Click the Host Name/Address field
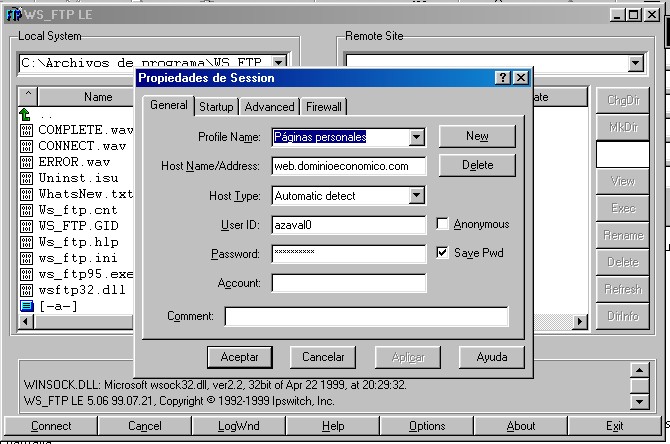 click(349, 166)
